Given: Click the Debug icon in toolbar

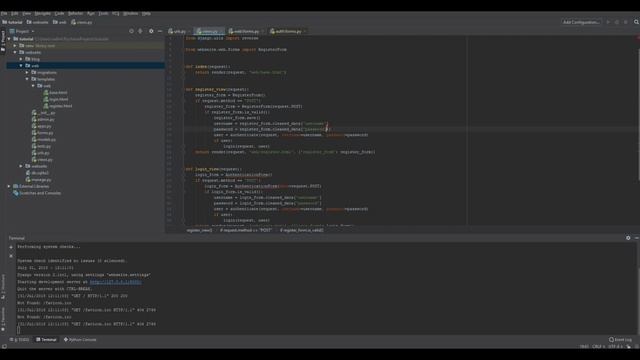Looking at the screenshot, I should coord(617,22).
